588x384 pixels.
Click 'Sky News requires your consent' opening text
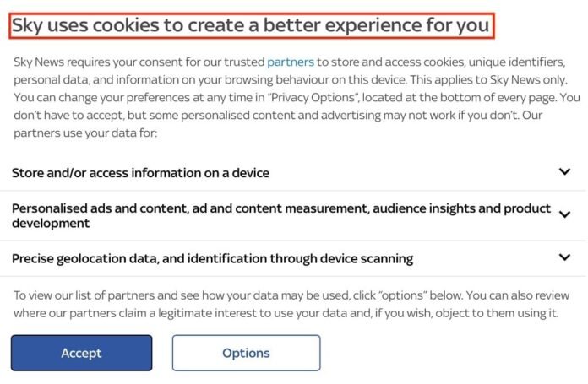pos(101,62)
